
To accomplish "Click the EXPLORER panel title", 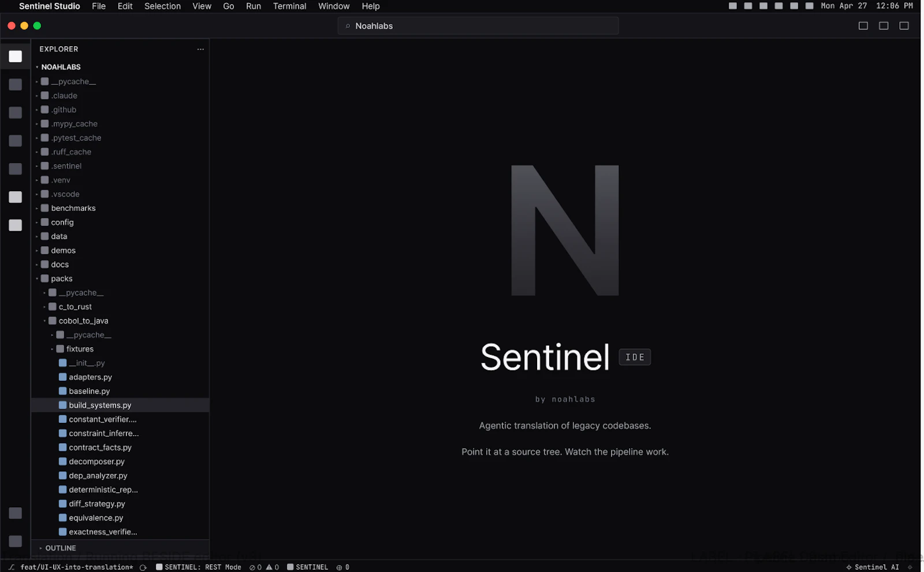I will [x=59, y=49].
